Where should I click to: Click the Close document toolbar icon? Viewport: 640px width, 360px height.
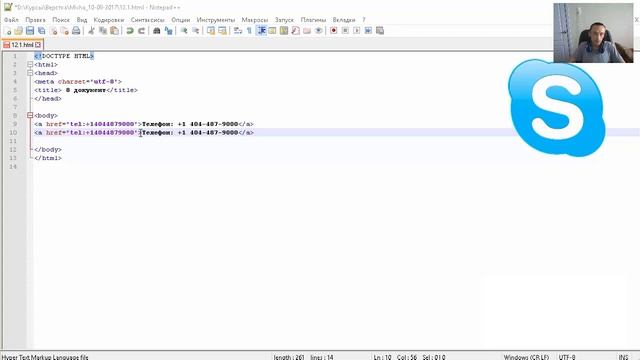pyautogui.click(x=53, y=31)
